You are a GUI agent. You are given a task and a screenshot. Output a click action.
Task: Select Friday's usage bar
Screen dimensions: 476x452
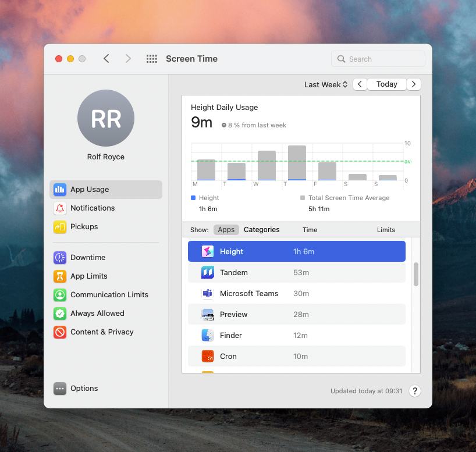327,171
